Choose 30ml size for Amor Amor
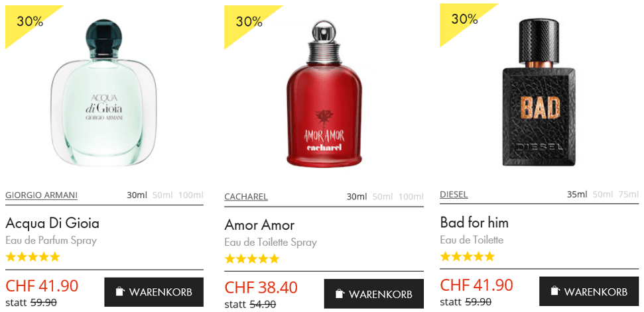This screenshot has height=312, width=644. coord(357,197)
